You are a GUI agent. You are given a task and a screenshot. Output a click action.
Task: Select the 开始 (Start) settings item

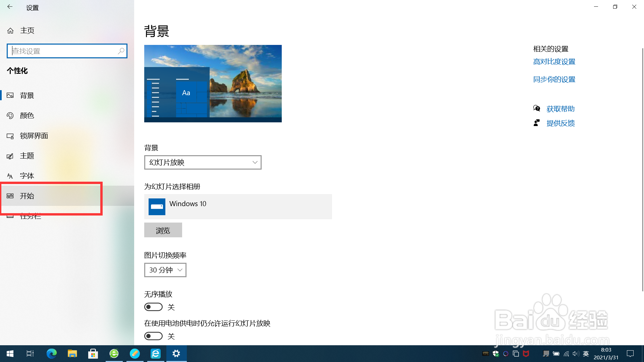28,196
